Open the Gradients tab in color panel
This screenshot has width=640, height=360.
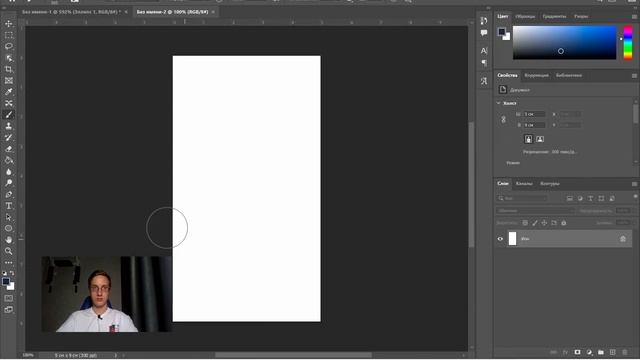point(554,16)
